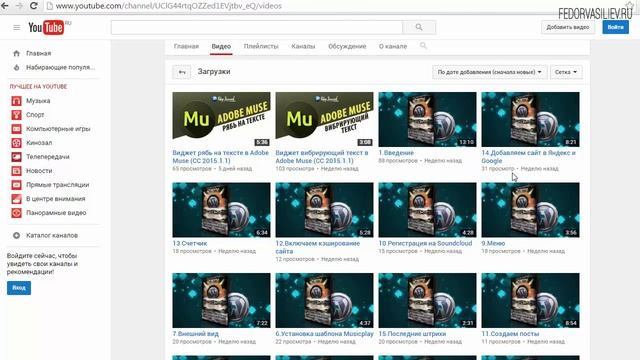Click the magnifier search button
640x360 pixels.
(x=419, y=27)
